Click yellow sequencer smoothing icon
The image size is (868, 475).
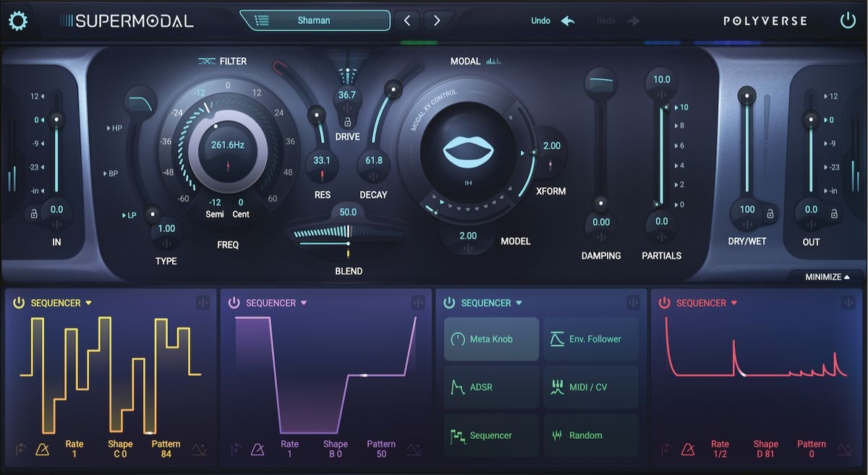coord(199,450)
